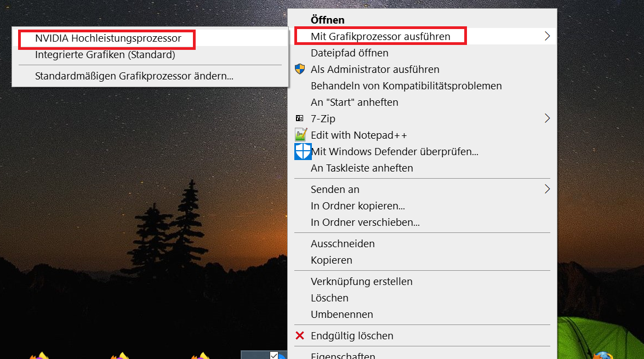Click the administrator shield icon
Viewport: 644px width, 359px height.
coord(300,69)
